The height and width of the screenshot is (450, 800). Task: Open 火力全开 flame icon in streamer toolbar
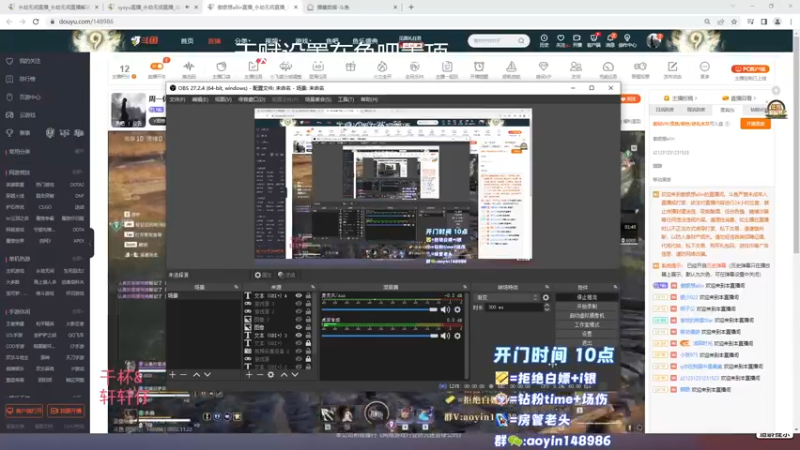382,67
